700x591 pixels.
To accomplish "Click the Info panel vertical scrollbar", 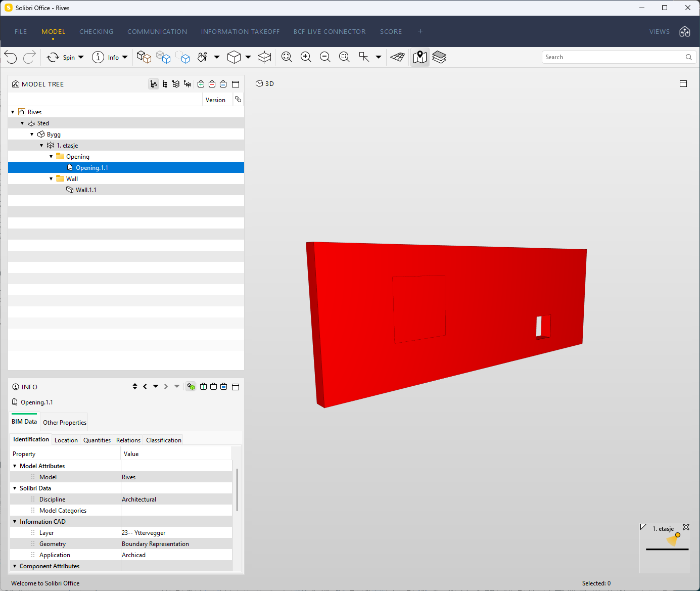I will (237, 489).
